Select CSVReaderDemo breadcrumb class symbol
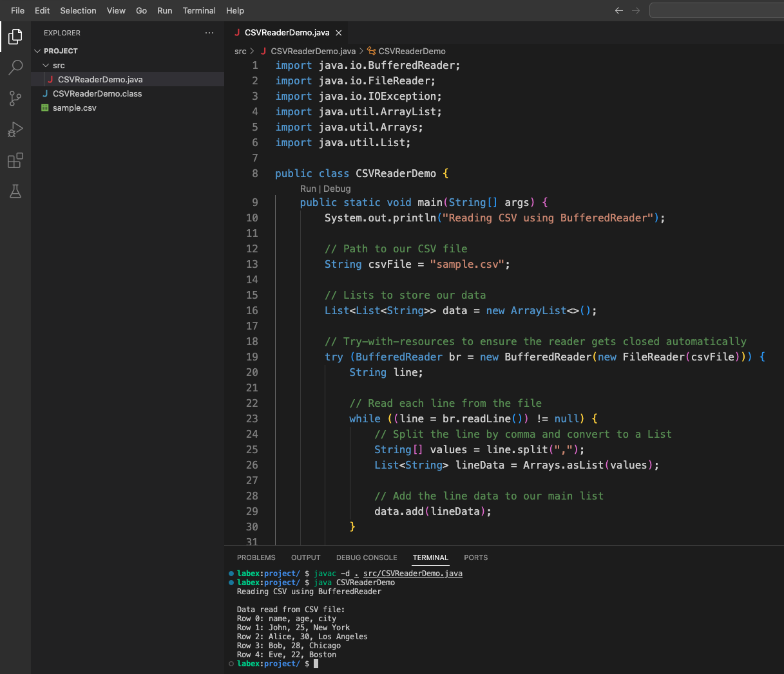Screen dimensions: 784x674 (411, 51)
